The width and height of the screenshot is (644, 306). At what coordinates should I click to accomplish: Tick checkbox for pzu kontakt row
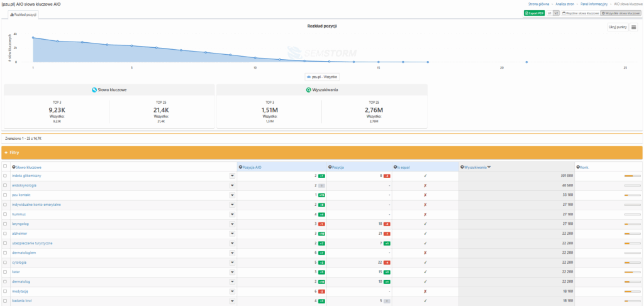point(5,195)
